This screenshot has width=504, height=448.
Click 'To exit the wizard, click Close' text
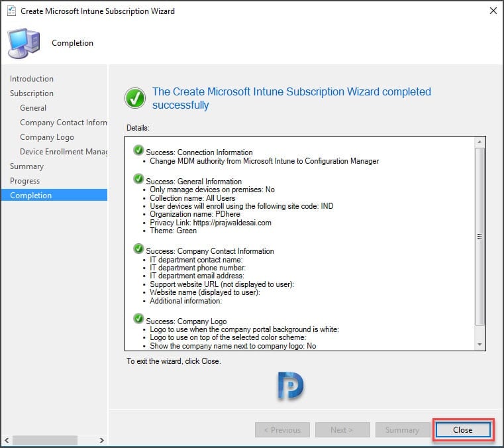[x=174, y=361]
